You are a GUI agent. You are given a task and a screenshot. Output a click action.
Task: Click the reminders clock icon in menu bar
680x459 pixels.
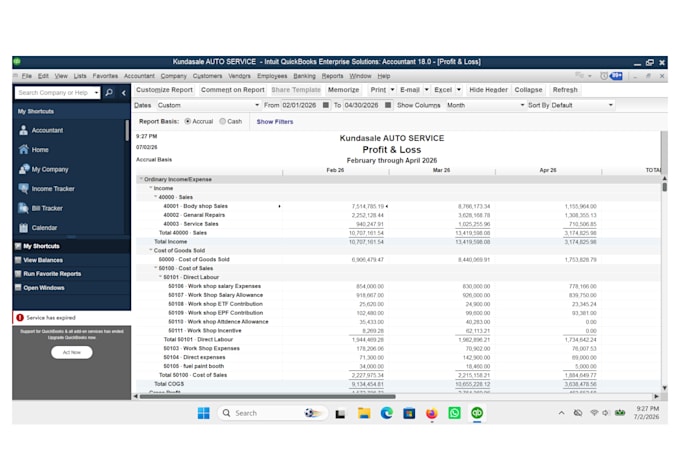click(604, 76)
